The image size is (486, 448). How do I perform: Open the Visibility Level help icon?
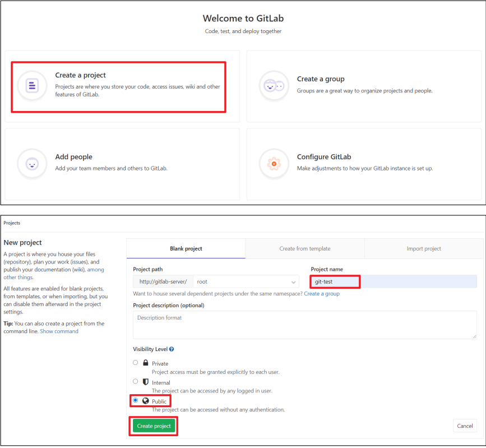tap(172, 349)
